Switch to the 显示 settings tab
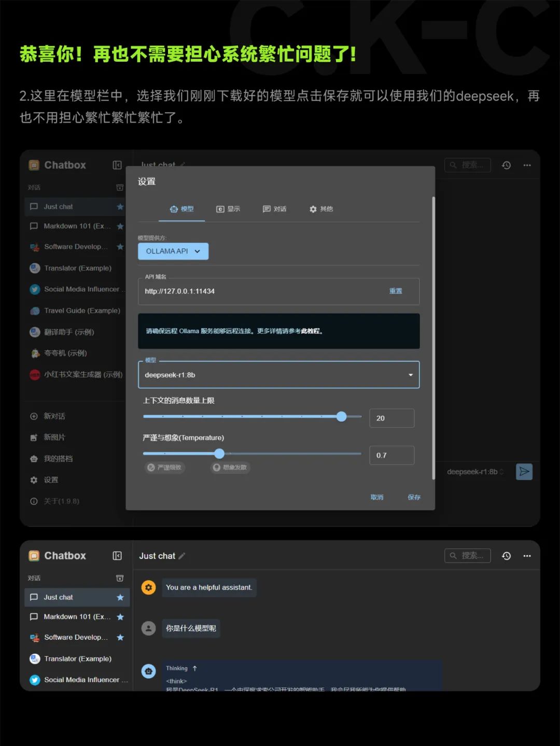The height and width of the screenshot is (746, 560). [228, 209]
